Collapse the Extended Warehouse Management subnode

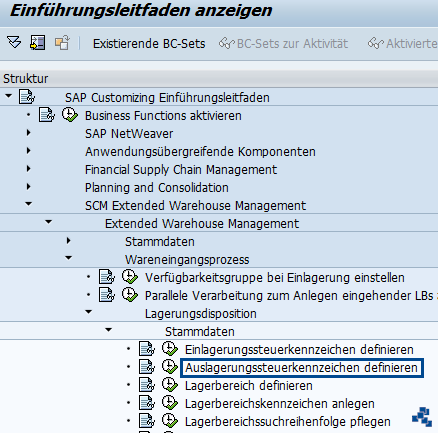(x=49, y=222)
